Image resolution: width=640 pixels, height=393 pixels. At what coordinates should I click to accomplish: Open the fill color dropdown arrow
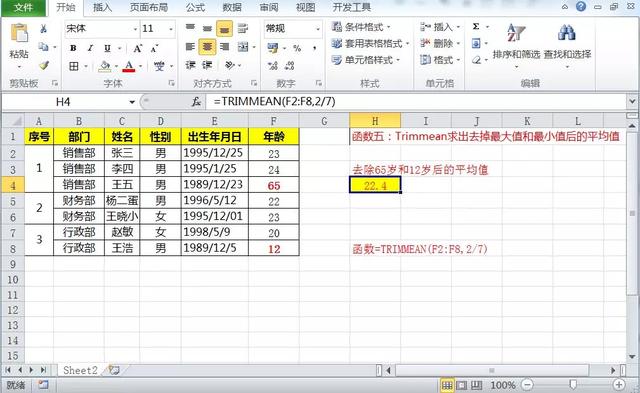116,66
